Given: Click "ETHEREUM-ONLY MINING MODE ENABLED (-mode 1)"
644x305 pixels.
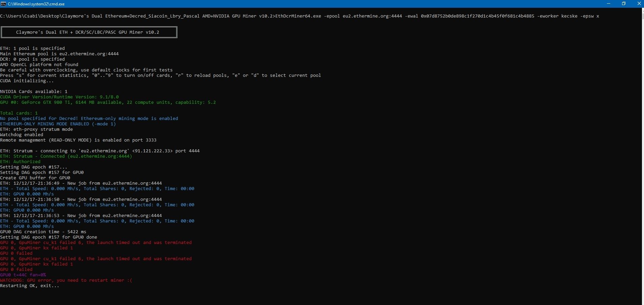Looking at the screenshot, I should pyautogui.click(x=58, y=124).
